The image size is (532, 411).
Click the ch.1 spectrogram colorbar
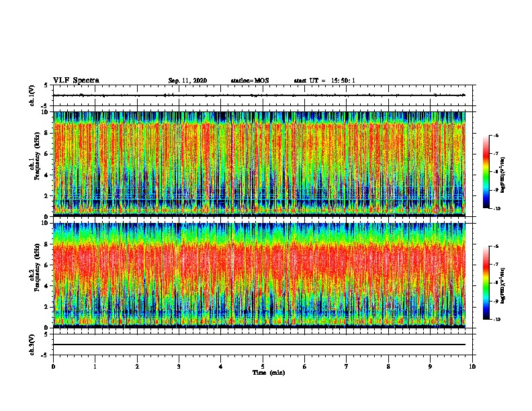(486, 172)
